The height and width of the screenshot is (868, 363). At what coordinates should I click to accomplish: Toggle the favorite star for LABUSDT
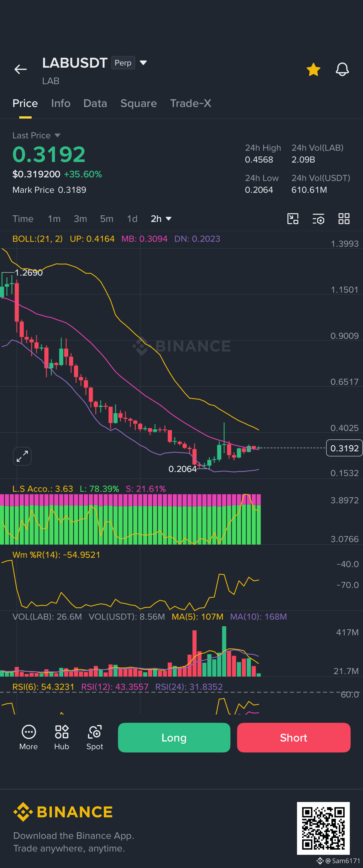pos(313,69)
